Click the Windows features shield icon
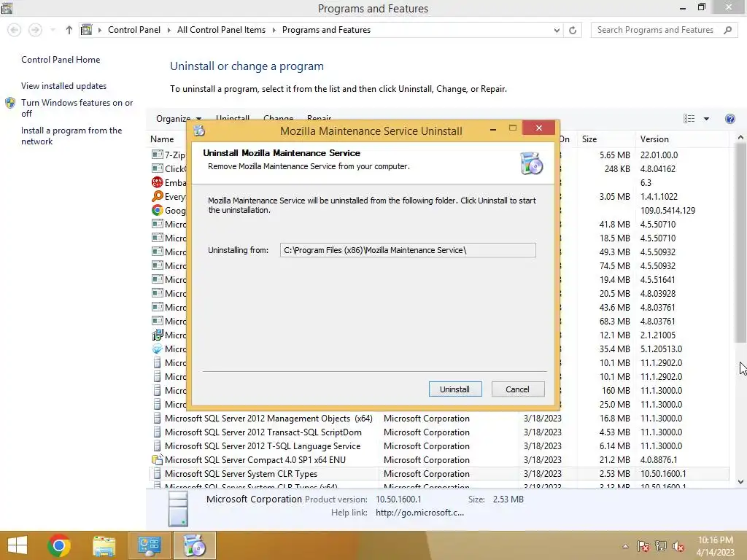747x560 pixels. 10,103
